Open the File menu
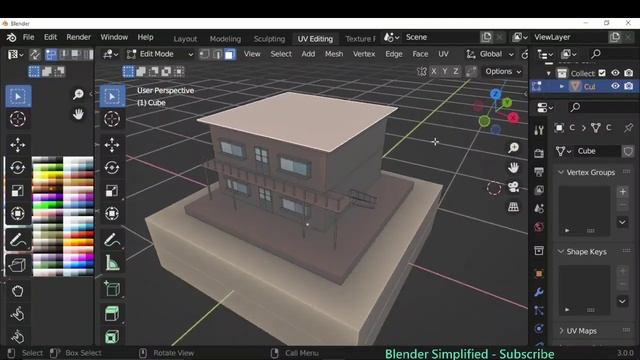This screenshot has width=640, height=360. click(29, 37)
